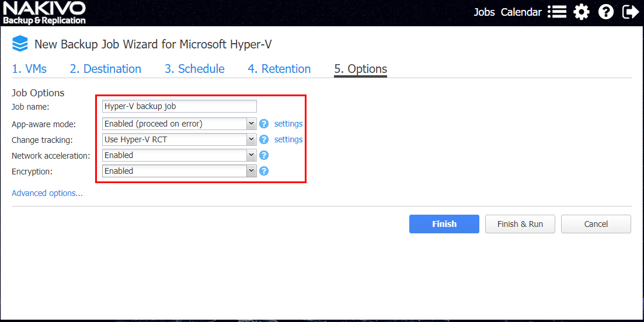Click the help question mark in header

[606, 12]
